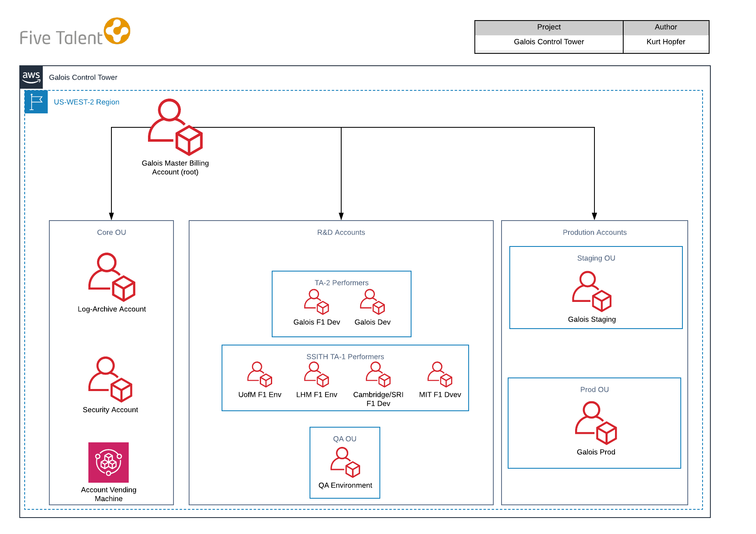Select the QA Environment account icon
Viewport: 756px width, 534px height.
point(345,463)
